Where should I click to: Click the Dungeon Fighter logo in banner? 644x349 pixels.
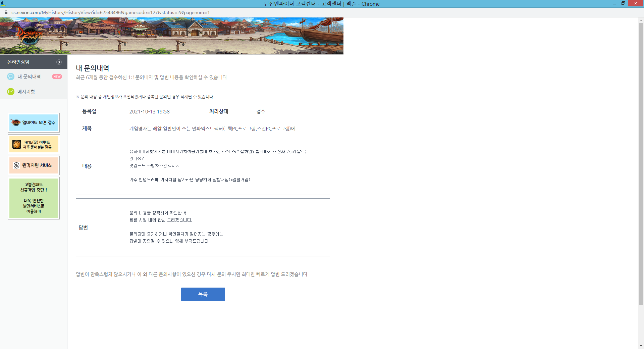click(30, 35)
